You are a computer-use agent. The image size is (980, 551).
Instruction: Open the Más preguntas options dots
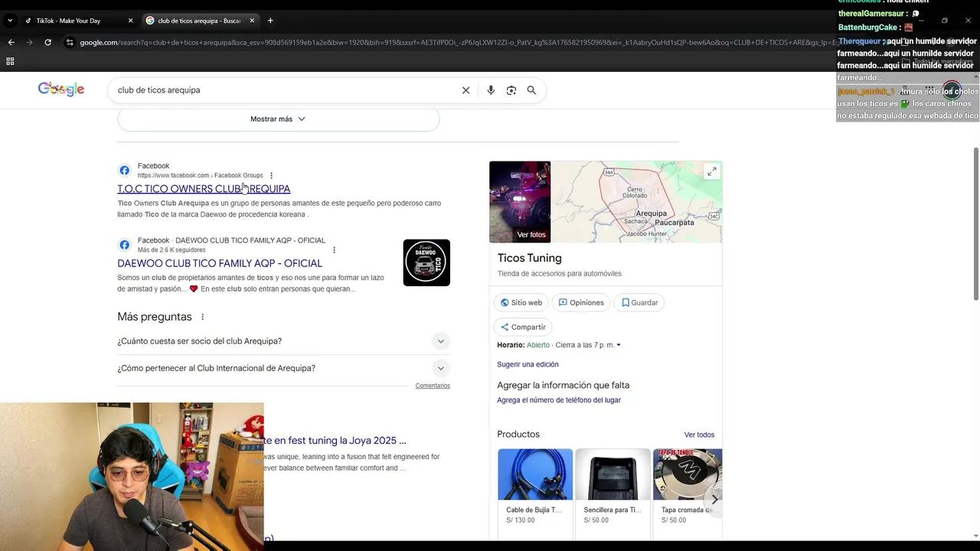(202, 317)
